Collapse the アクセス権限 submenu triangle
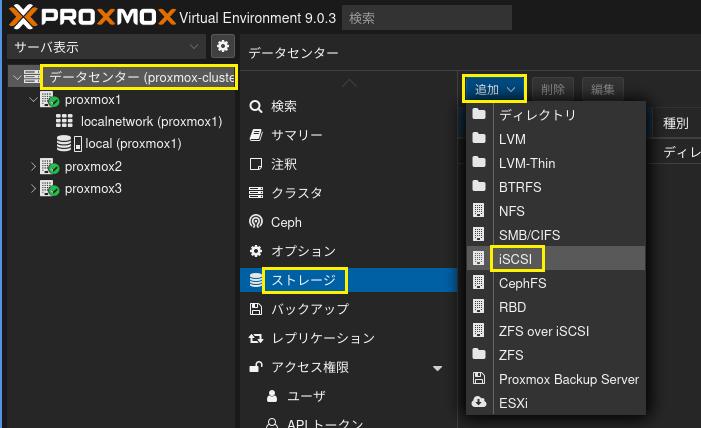701x428 pixels. (x=438, y=368)
